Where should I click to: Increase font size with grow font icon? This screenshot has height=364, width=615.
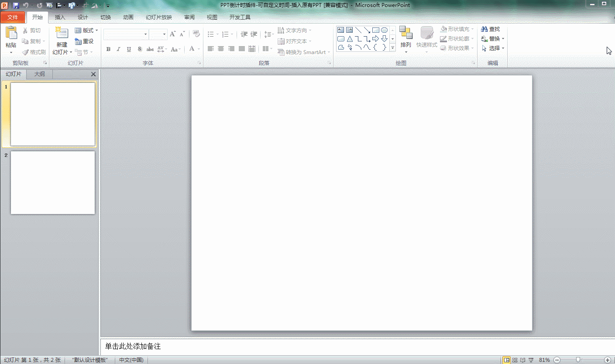pos(173,34)
